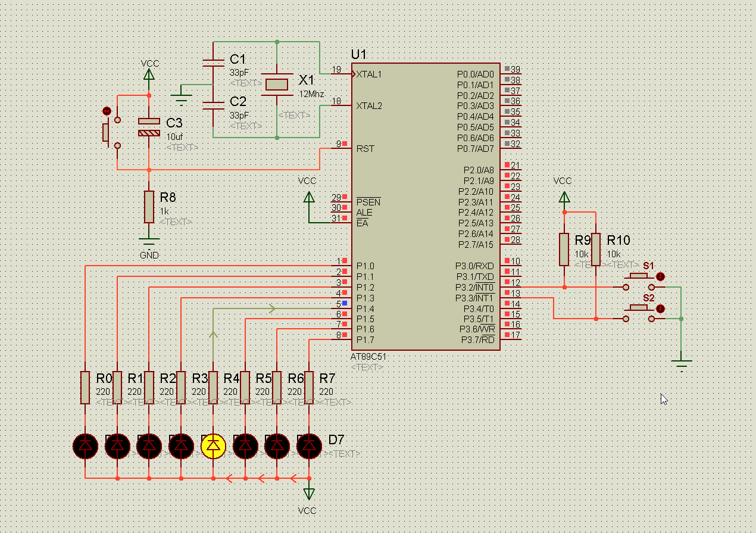
Task: Select resistor R0 on the P1.0 line
Action: tap(85, 386)
